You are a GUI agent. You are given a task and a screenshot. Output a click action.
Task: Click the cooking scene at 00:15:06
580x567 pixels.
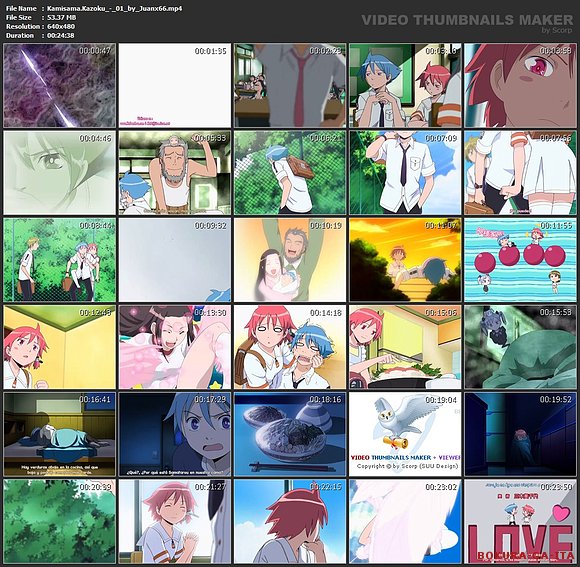(405, 347)
